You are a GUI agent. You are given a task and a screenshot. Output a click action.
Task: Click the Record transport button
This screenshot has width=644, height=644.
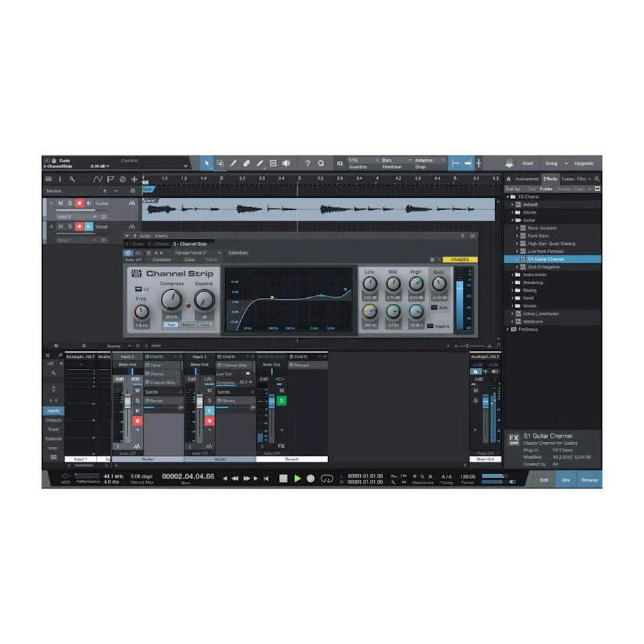[x=311, y=478]
